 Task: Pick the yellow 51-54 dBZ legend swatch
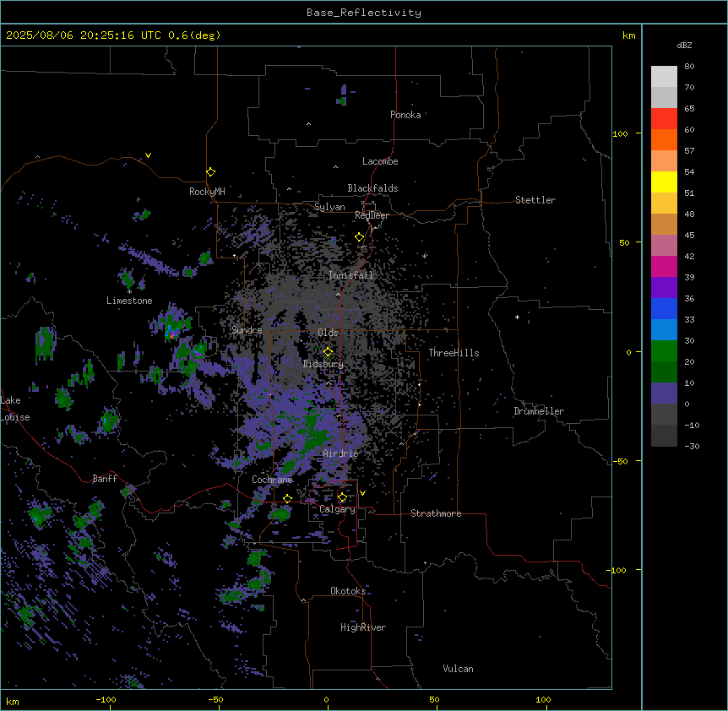(x=664, y=182)
